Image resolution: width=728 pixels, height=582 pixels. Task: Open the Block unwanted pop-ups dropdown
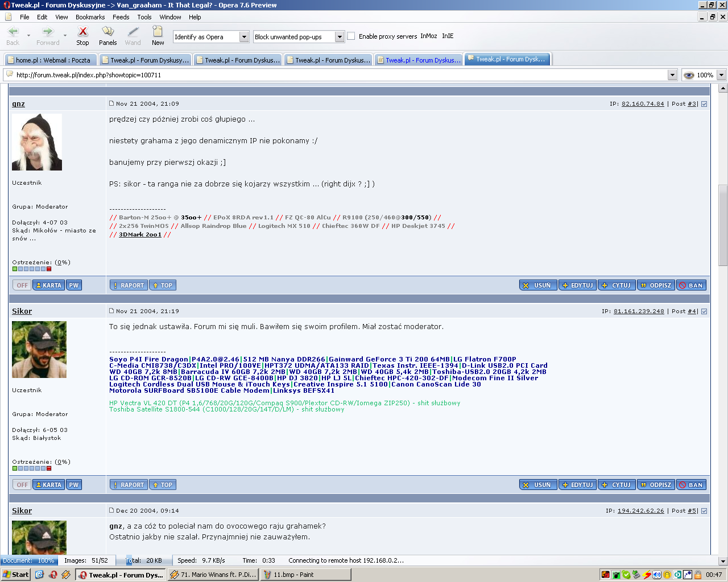click(x=340, y=37)
